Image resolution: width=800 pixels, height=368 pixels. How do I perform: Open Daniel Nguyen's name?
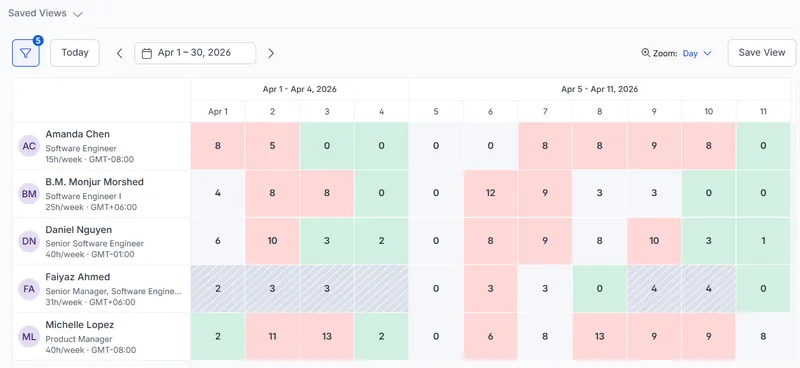point(79,230)
